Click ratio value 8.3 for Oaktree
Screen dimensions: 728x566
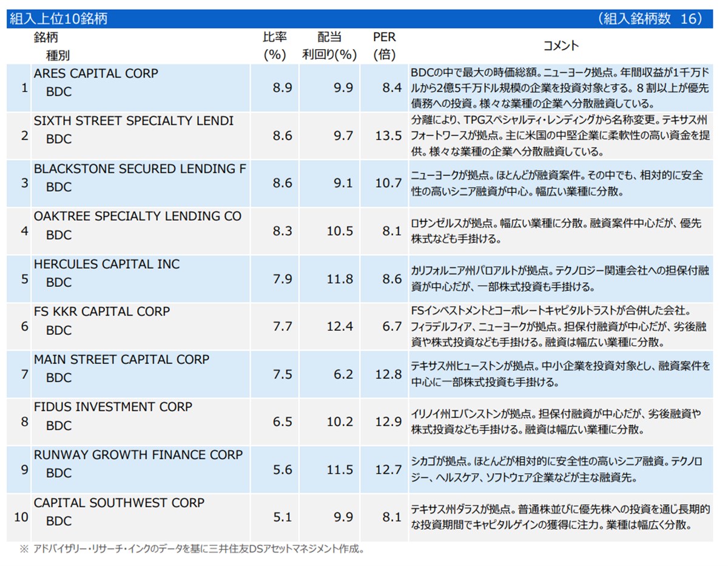click(x=283, y=231)
